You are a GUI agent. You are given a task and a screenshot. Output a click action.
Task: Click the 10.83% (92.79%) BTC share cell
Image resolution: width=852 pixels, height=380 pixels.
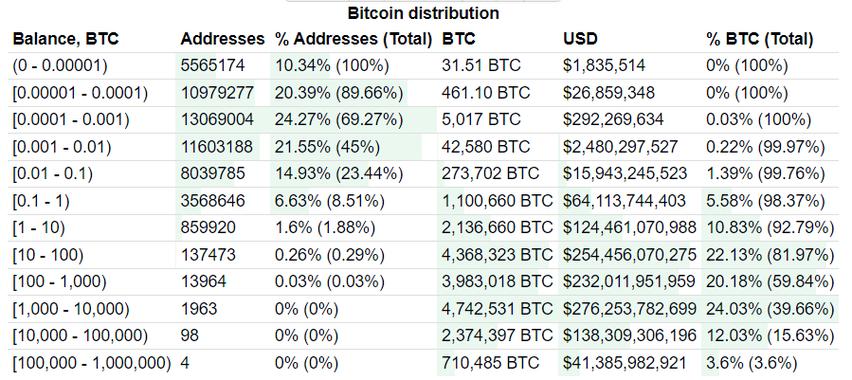tap(769, 228)
